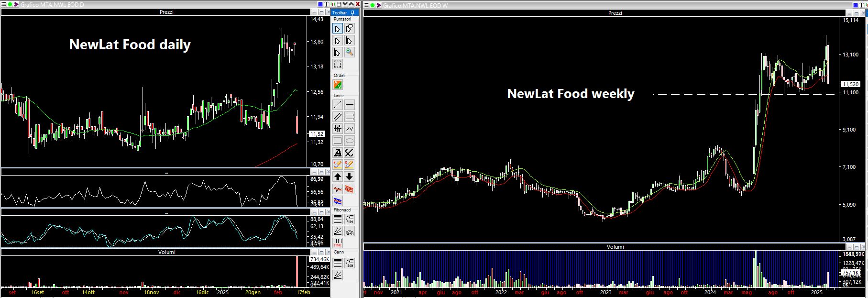
Task: Click the 2021 year label on weekly timeline
Action: [x=396, y=292]
